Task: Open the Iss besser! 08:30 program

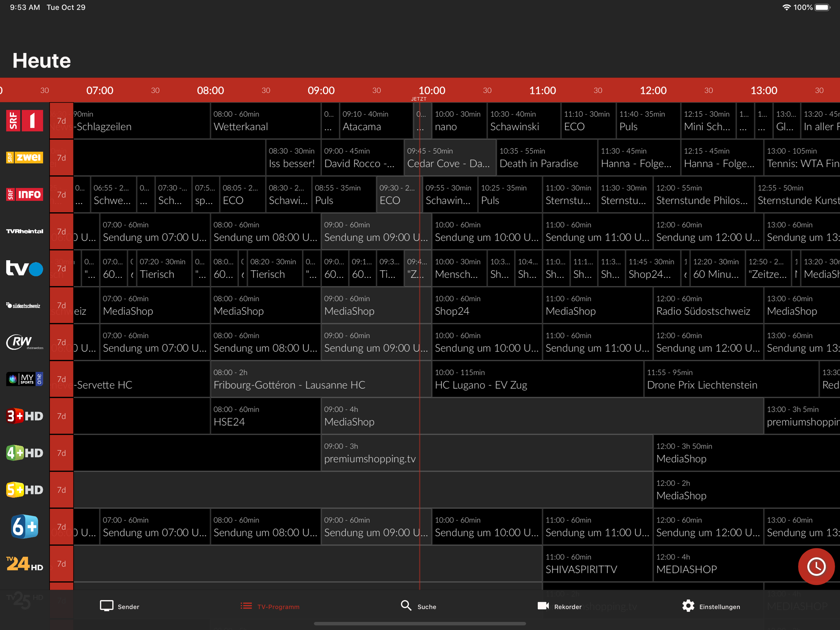Action: [293, 158]
